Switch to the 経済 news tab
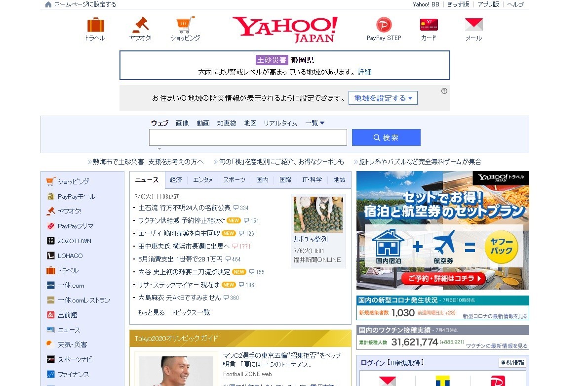The image size is (588, 386). point(176,180)
